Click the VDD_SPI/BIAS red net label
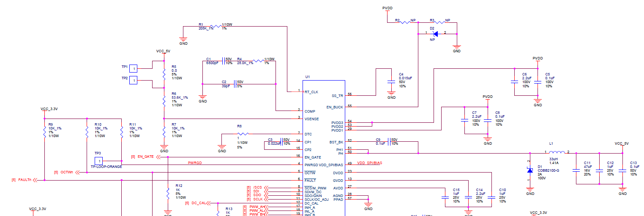The width and height of the screenshot is (644, 216). (370, 163)
